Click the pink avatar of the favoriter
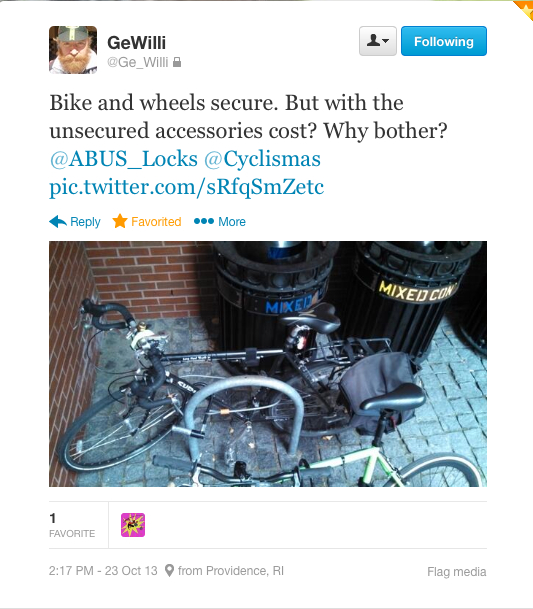This screenshot has height=609, width=533. coord(133,525)
